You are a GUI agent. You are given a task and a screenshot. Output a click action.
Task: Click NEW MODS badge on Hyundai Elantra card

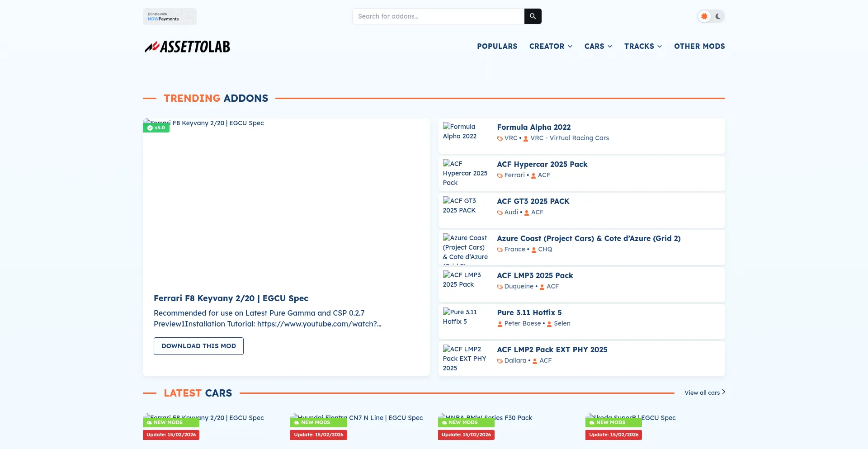319,422
